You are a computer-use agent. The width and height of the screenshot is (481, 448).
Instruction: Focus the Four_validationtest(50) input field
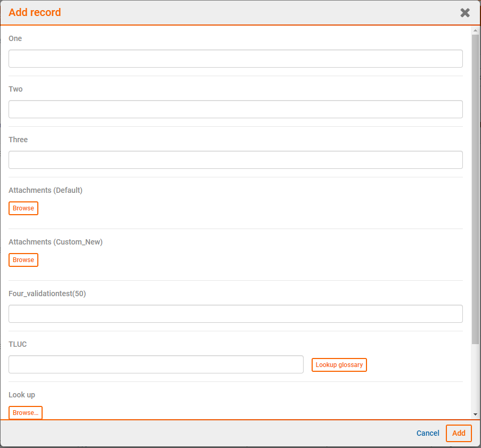pyautogui.click(x=235, y=314)
